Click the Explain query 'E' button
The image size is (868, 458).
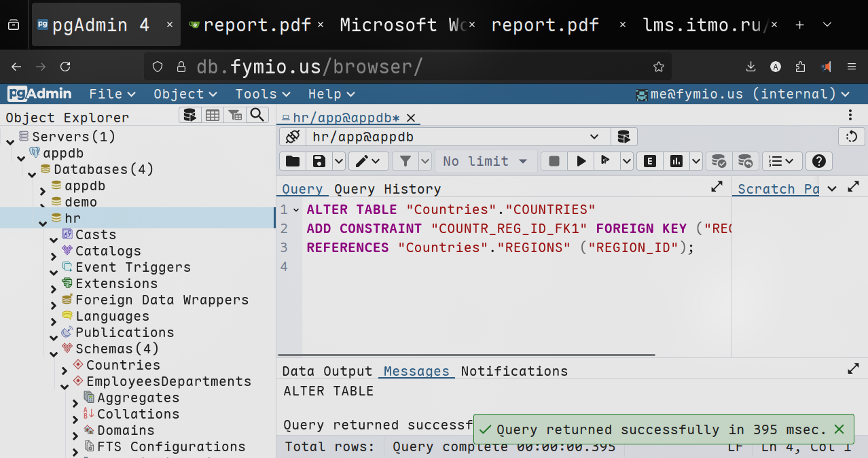(650, 161)
